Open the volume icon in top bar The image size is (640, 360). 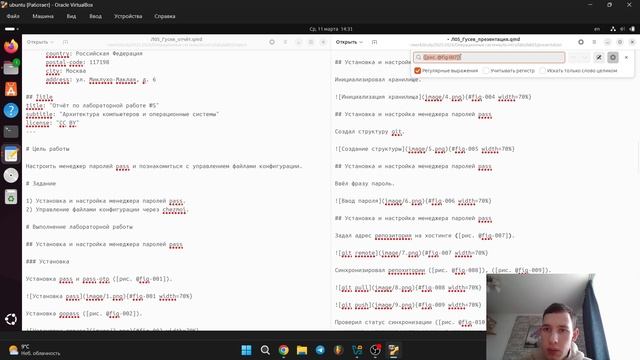(x=622, y=29)
